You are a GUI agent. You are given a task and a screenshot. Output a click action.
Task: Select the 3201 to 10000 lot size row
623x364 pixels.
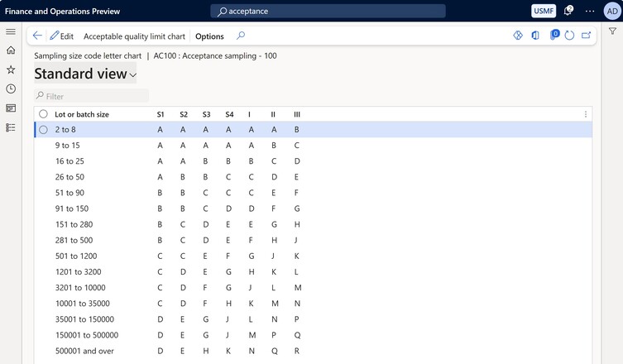pos(313,288)
